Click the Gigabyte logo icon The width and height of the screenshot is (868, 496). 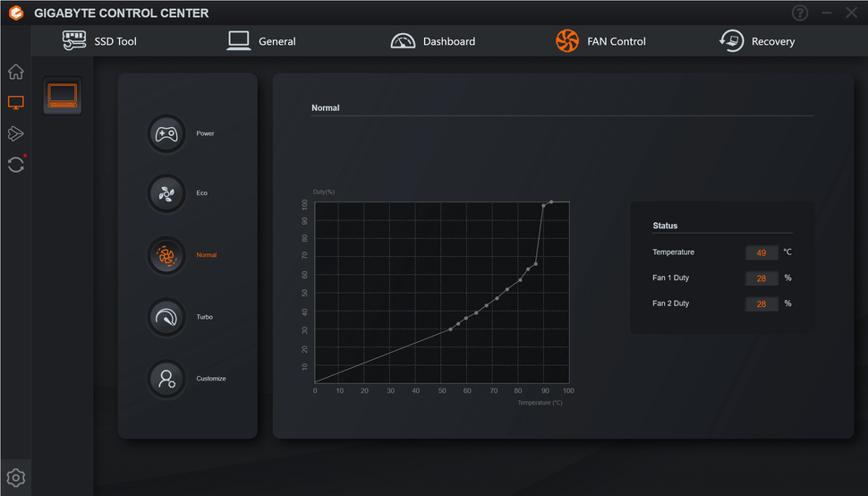click(x=16, y=13)
